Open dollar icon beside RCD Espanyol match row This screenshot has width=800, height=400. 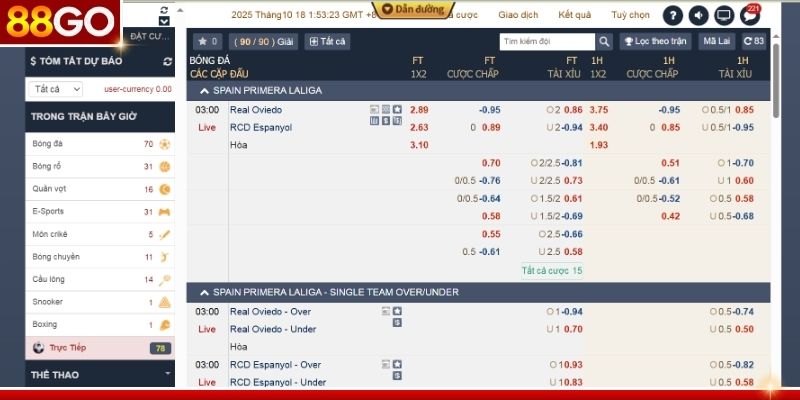coord(386,121)
